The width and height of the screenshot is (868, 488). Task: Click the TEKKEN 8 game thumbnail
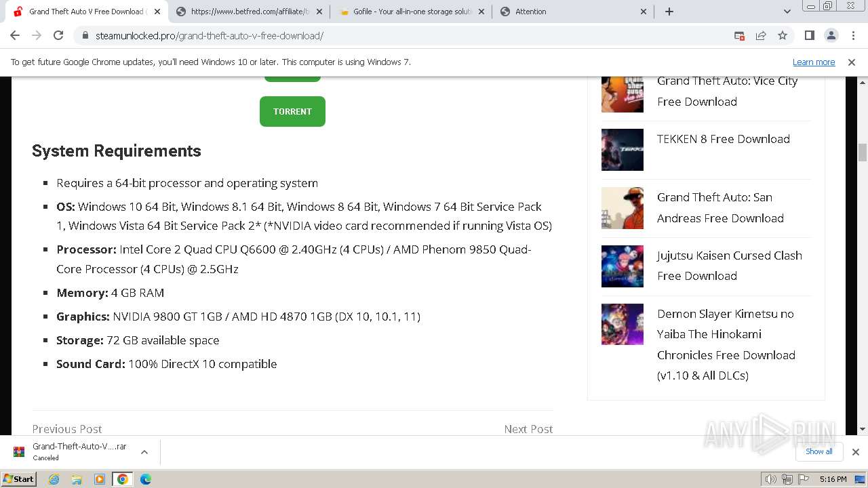point(623,150)
